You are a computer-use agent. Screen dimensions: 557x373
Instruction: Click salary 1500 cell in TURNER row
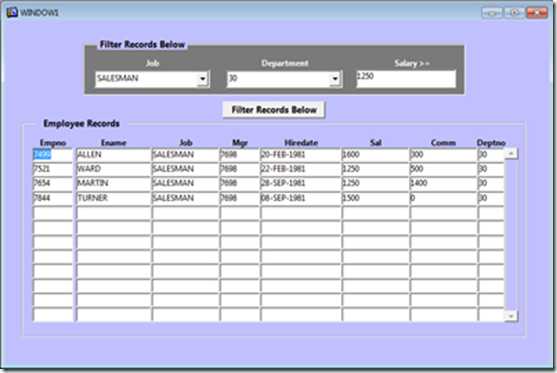[x=375, y=198]
